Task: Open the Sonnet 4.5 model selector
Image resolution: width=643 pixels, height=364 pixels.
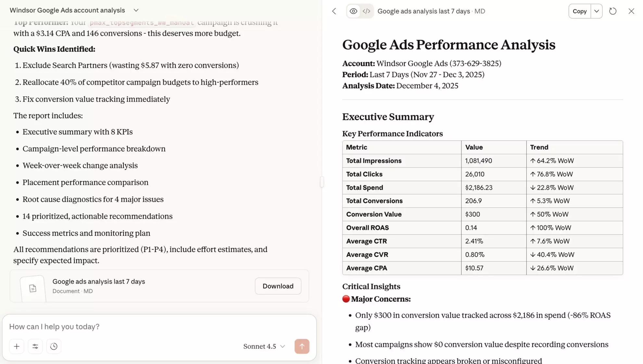Action: [x=264, y=346]
